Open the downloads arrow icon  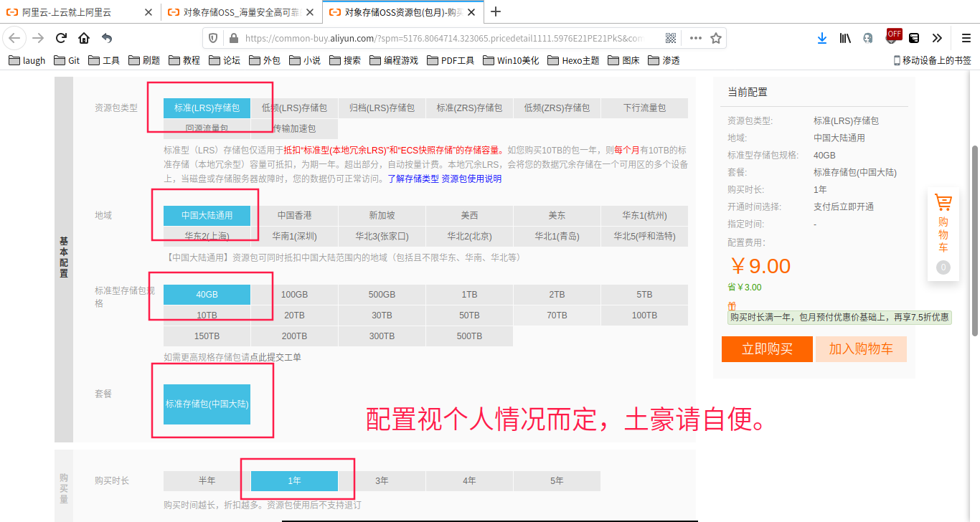[x=822, y=38]
